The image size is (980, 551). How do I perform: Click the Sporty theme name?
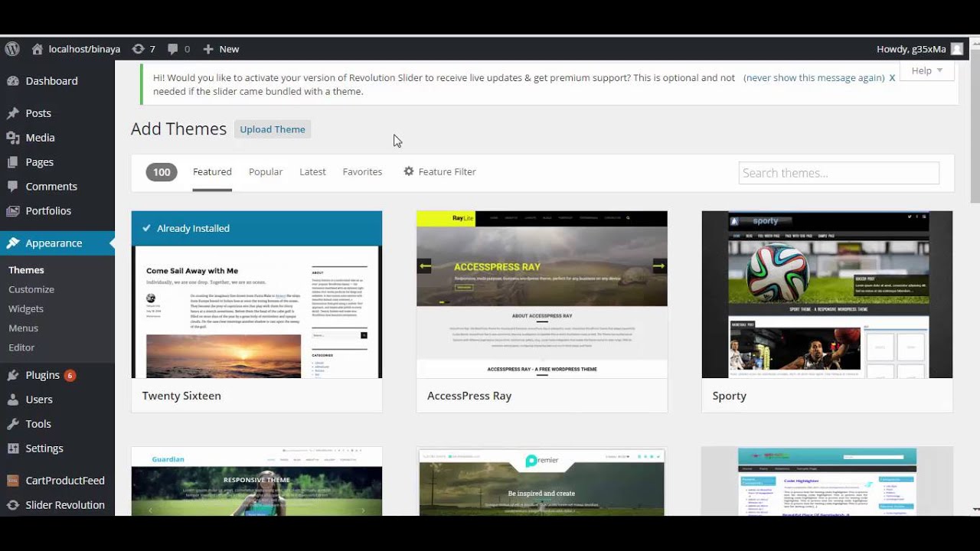729,396
